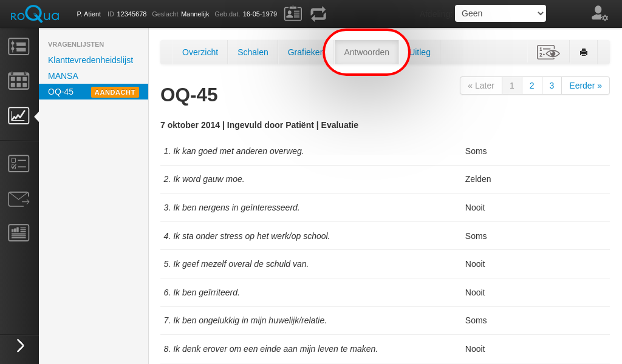The width and height of the screenshot is (622, 364).
Task: Switch to the Overzicht tab
Action: point(200,52)
